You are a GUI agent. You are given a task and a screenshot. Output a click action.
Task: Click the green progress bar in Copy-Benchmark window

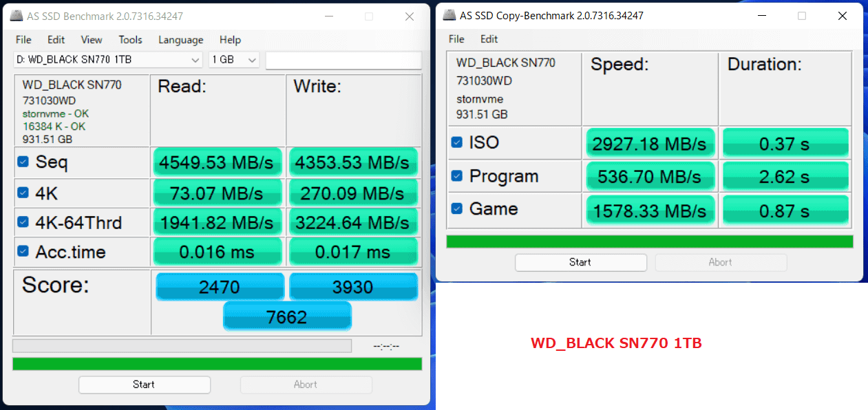pyautogui.click(x=650, y=241)
